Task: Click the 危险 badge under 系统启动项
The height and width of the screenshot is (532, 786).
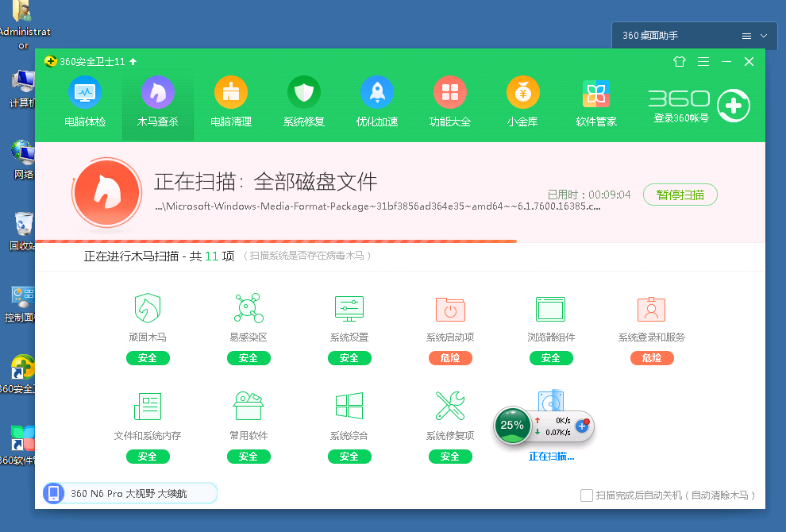Action: pos(449,358)
